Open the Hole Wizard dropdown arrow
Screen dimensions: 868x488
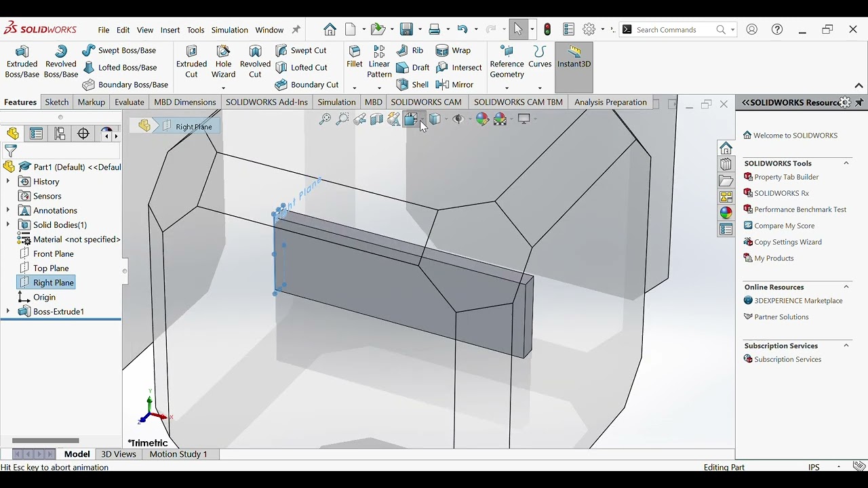click(223, 87)
